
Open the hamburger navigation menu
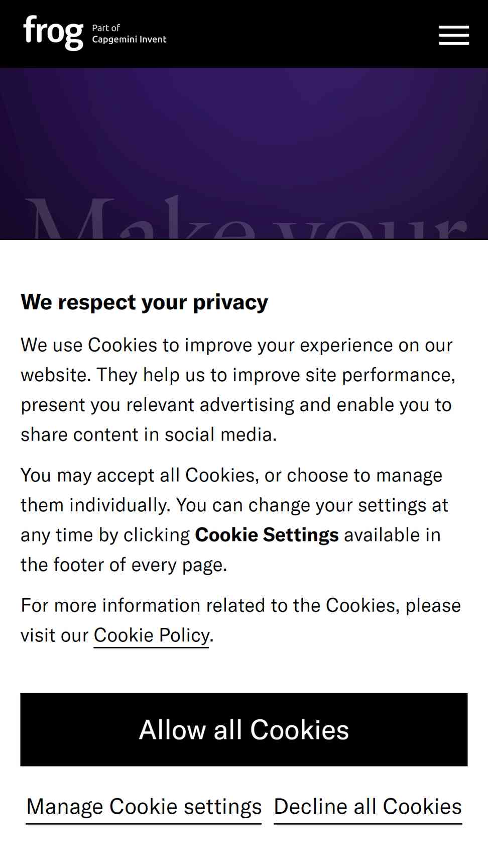click(x=454, y=35)
